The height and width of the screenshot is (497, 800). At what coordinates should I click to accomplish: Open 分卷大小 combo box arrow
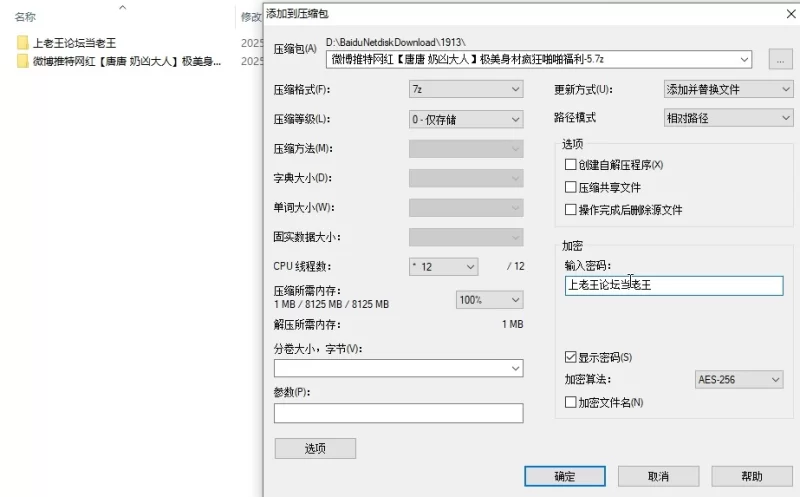tap(515, 368)
